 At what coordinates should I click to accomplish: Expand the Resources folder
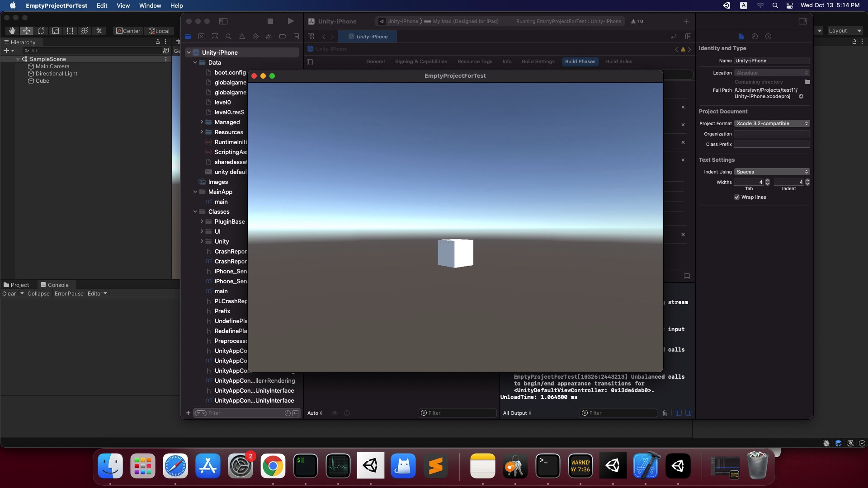click(x=202, y=132)
